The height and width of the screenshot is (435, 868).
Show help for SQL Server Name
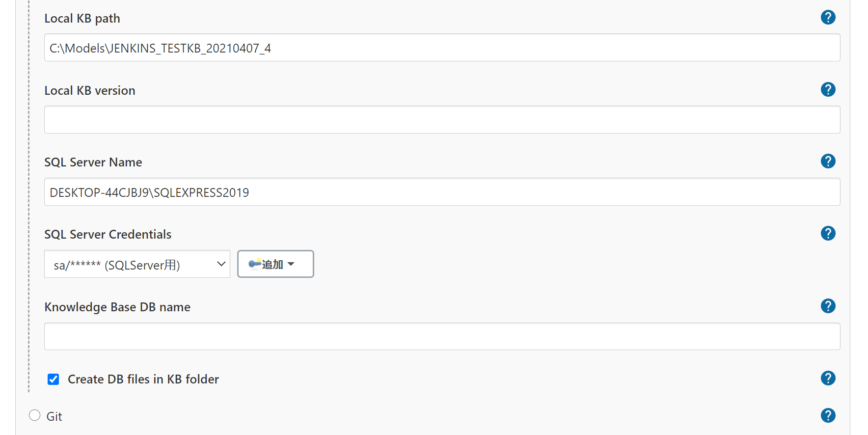[x=828, y=161]
